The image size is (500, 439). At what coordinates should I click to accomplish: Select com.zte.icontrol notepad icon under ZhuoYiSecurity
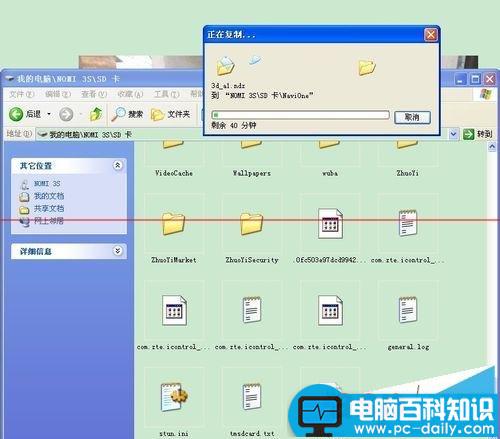click(252, 310)
